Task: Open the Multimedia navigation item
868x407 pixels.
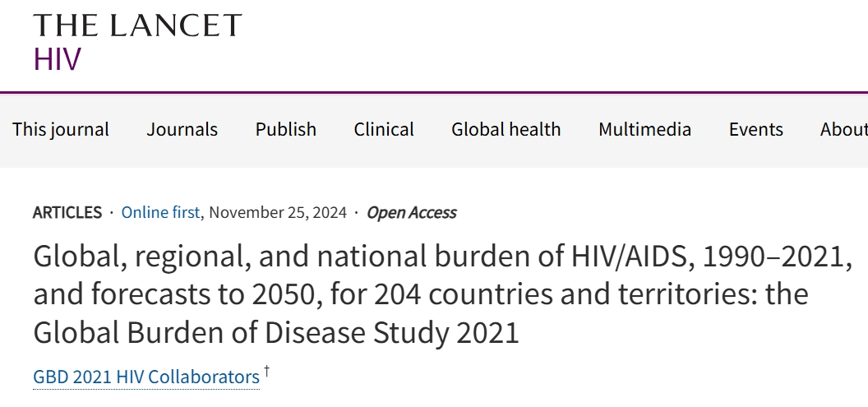Action: (644, 129)
